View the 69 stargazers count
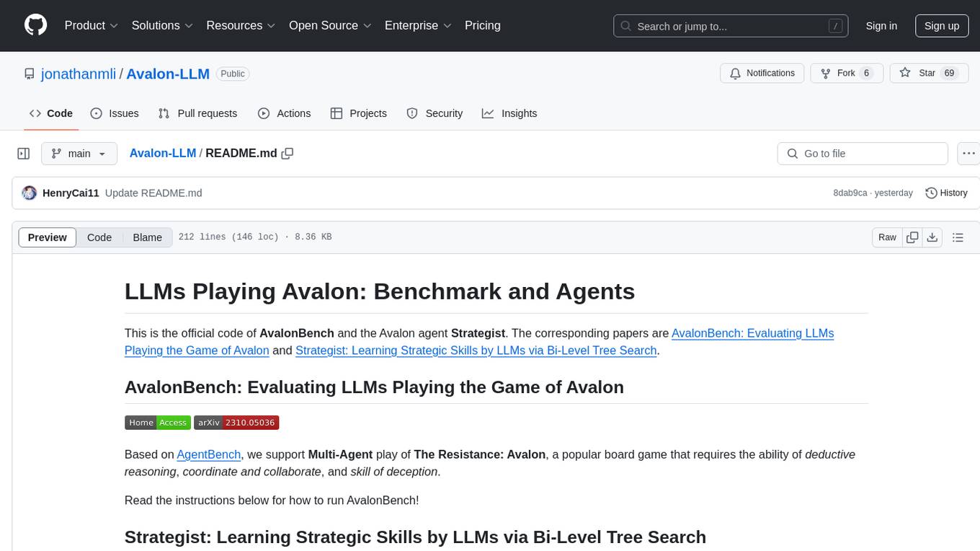 pyautogui.click(x=949, y=73)
